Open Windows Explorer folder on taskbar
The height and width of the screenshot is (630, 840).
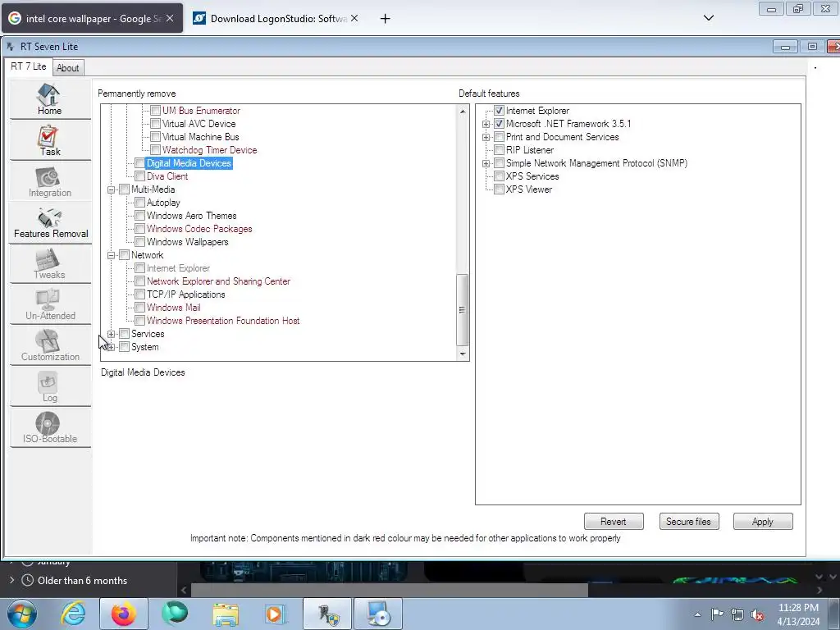[226, 614]
